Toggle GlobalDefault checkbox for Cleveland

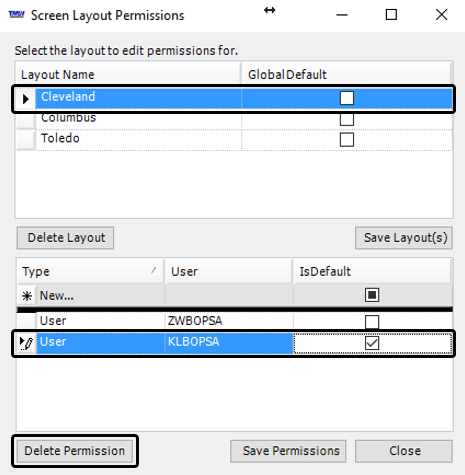pos(347,98)
